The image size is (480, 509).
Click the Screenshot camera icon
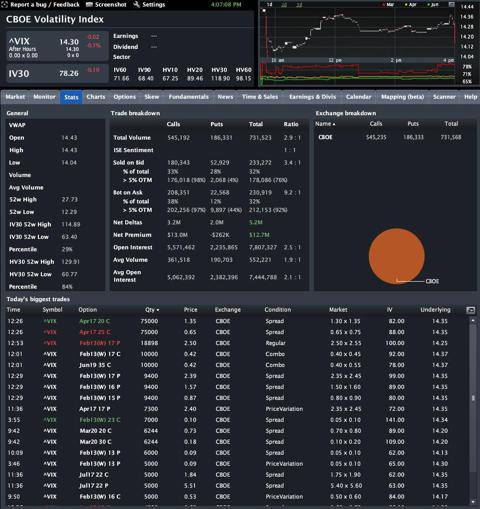click(x=89, y=5)
